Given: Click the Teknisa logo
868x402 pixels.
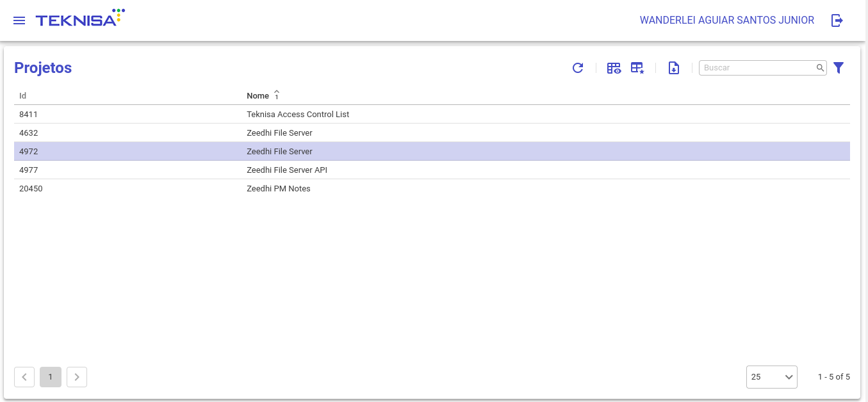Looking at the screenshot, I should 80,18.
